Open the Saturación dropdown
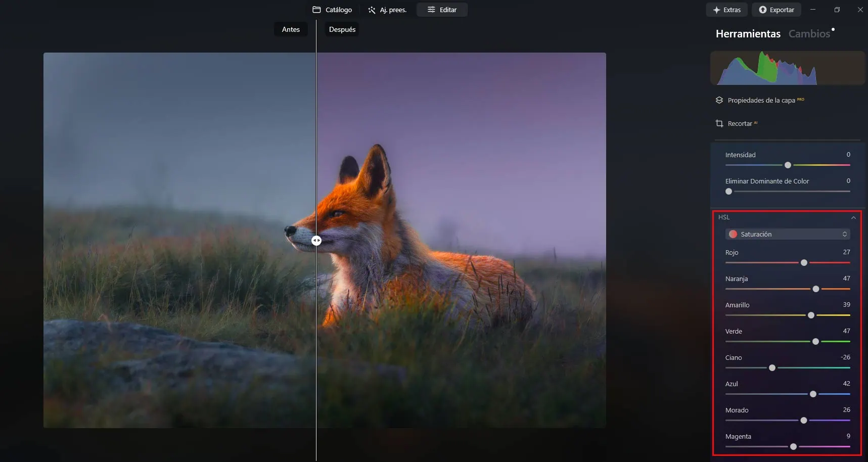868x462 pixels. (788, 234)
